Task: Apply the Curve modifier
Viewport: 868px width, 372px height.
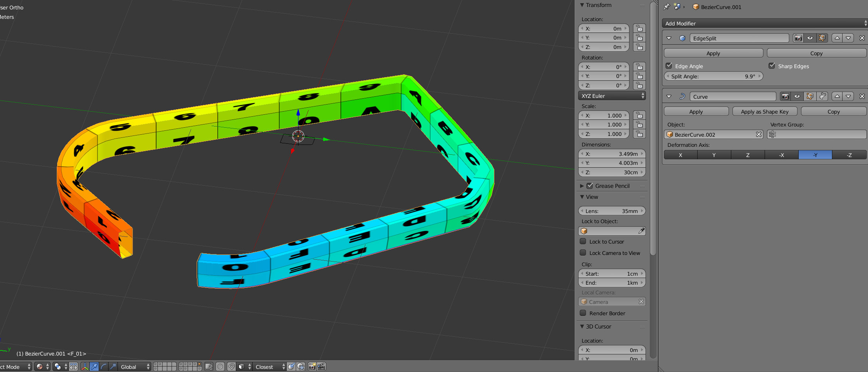Action: click(696, 112)
